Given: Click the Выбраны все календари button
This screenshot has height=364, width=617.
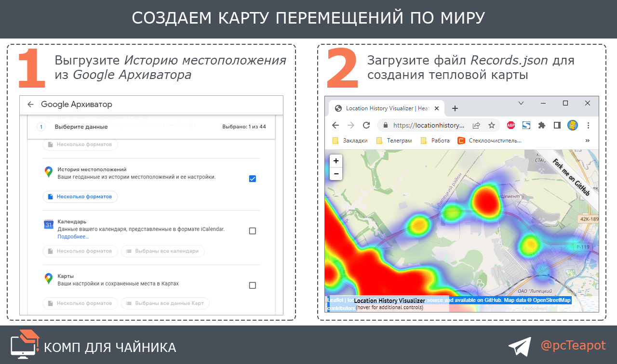Looking at the screenshot, I should (162, 251).
